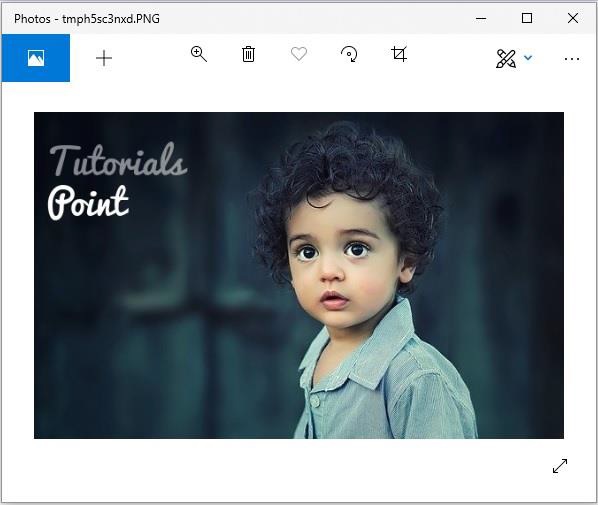Expand the Edit & Create dropdown chevron
The height and width of the screenshot is (505, 600).
point(528,58)
